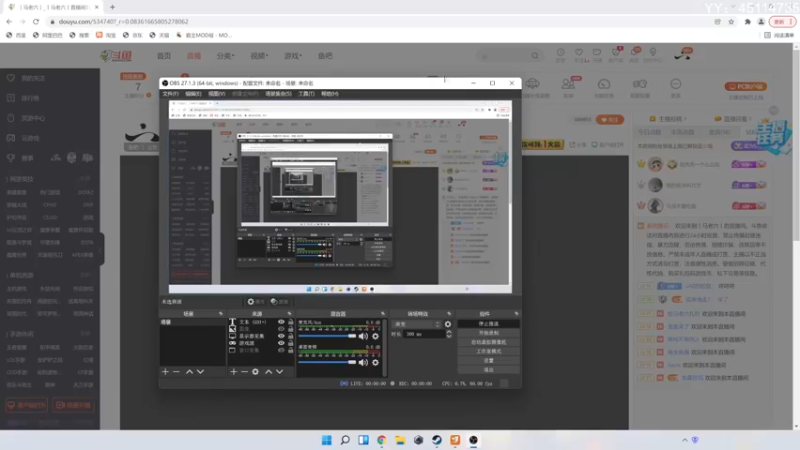Screen dimensions: 800x450
Task: Click the orange 关注 follow button on Douyu
Action: click(x=610, y=119)
